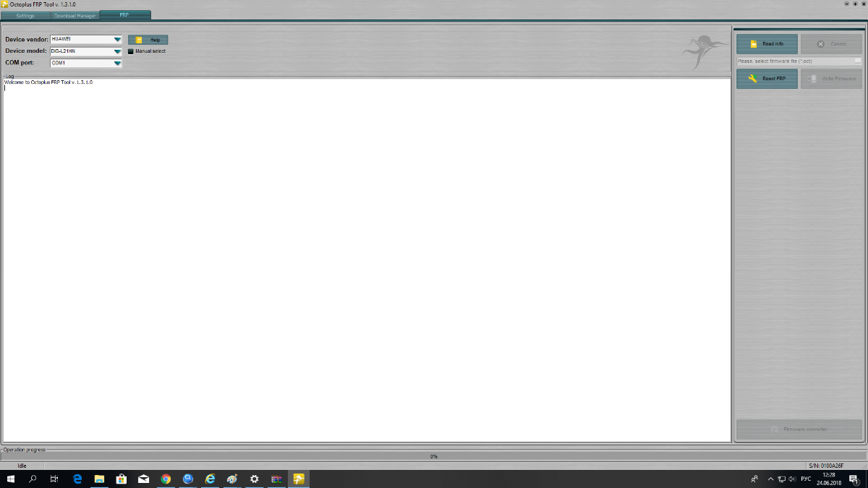
Task: Click the firmware file path field
Action: pos(795,61)
